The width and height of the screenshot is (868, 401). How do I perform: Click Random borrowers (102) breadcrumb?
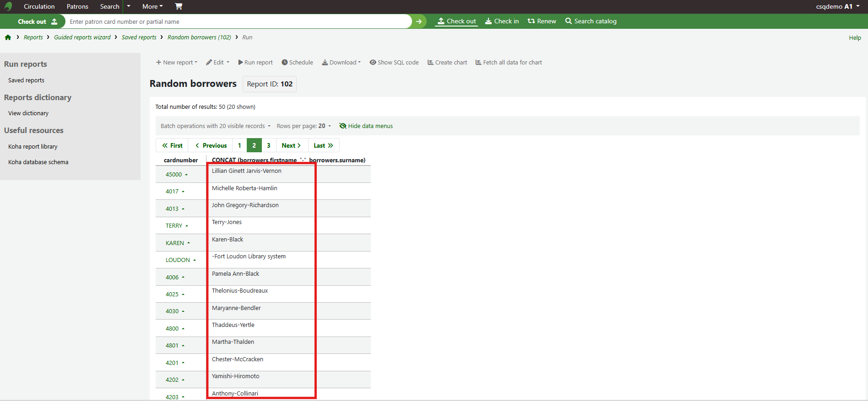[x=199, y=37]
